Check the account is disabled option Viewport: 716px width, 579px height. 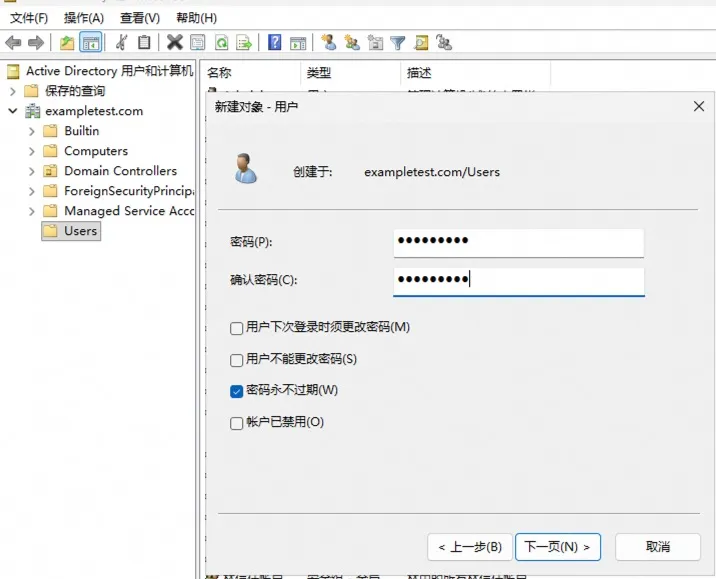tap(237, 423)
